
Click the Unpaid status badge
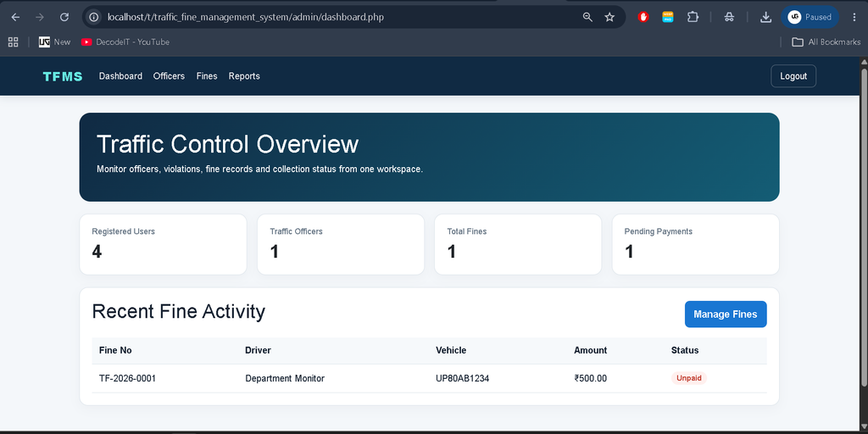[x=689, y=378]
